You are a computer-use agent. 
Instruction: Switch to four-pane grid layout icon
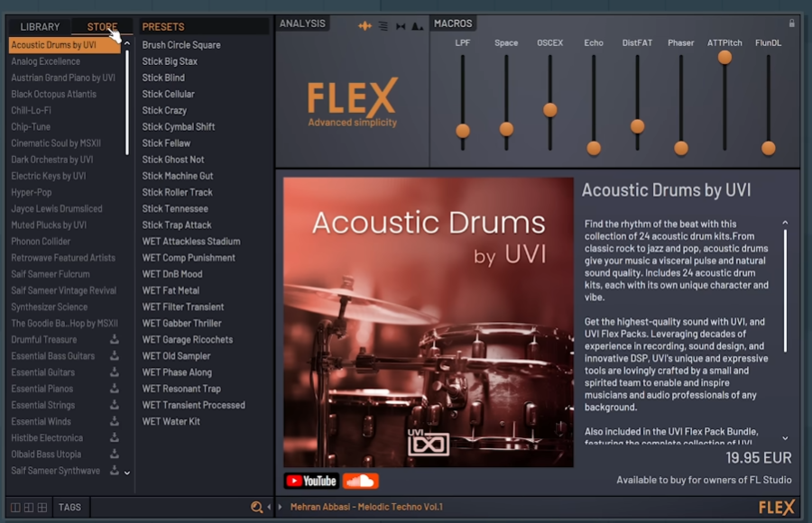click(x=42, y=508)
